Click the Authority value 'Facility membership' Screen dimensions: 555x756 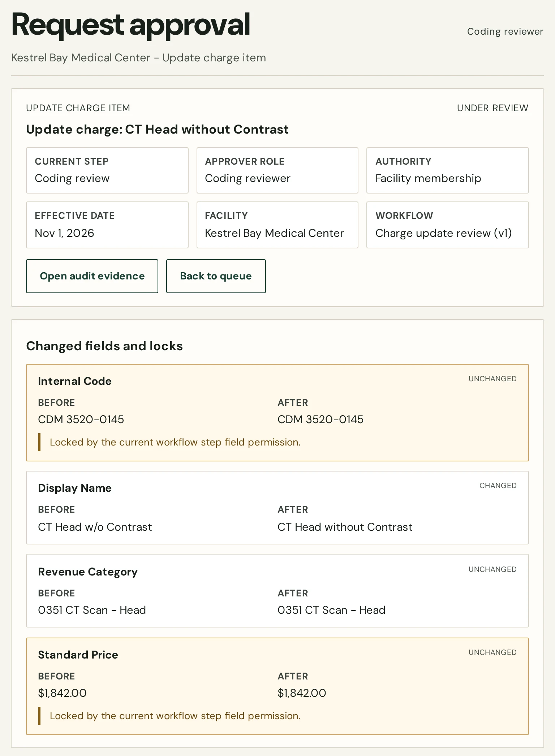click(428, 178)
